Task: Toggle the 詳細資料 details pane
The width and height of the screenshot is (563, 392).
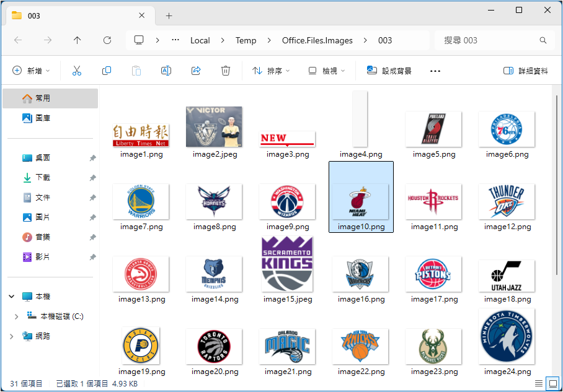Action: click(526, 71)
